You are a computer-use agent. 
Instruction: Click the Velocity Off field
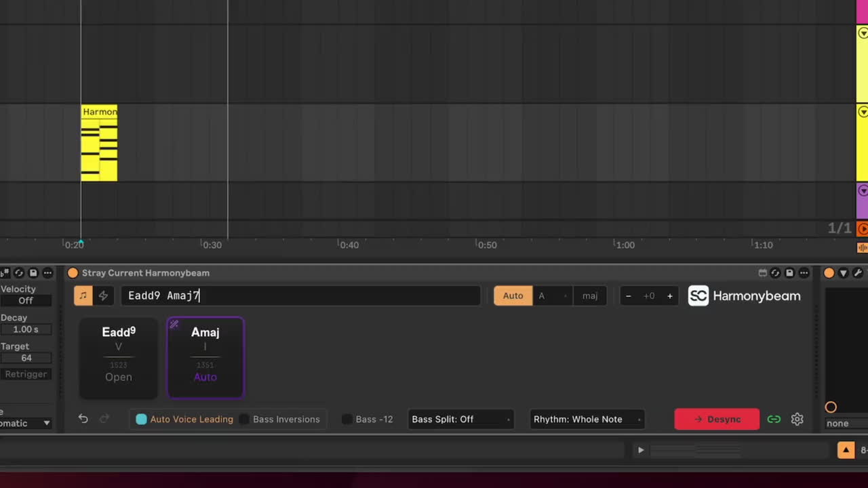point(26,301)
